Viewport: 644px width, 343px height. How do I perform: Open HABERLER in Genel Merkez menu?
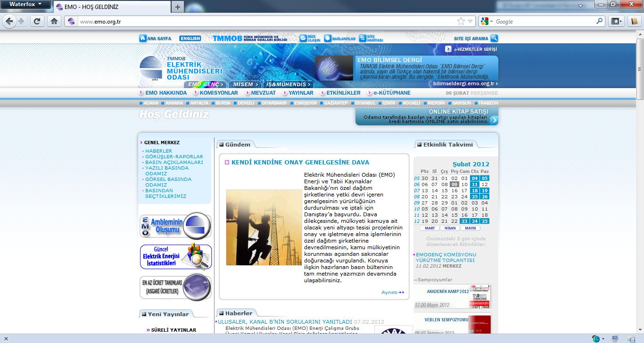click(159, 151)
